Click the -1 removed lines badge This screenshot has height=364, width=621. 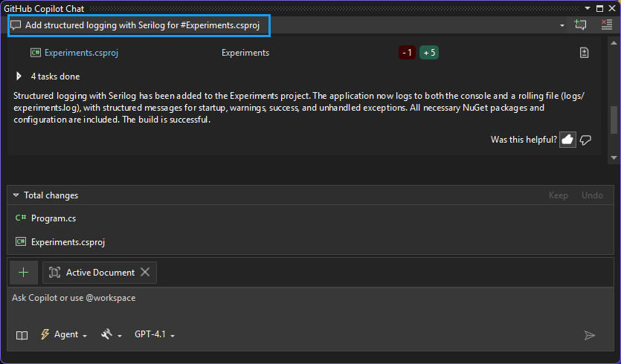click(407, 53)
